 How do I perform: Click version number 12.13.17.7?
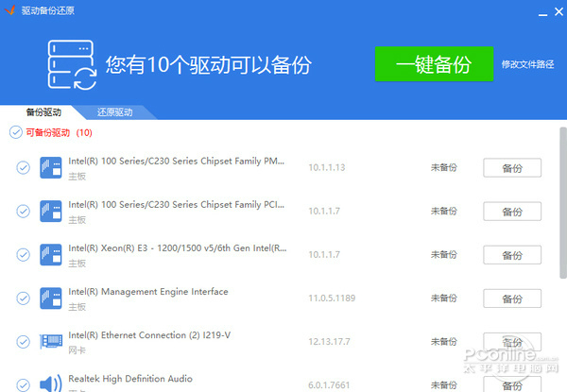click(329, 341)
